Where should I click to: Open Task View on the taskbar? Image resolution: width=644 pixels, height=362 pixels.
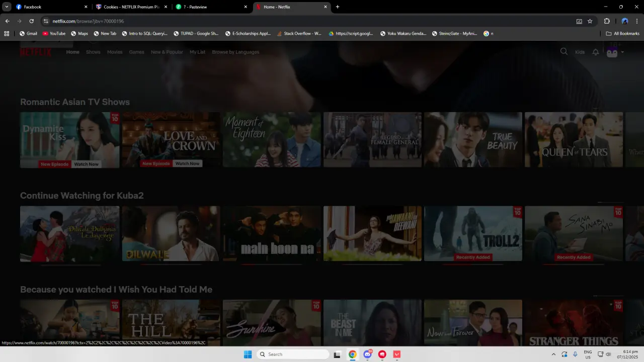click(337, 354)
